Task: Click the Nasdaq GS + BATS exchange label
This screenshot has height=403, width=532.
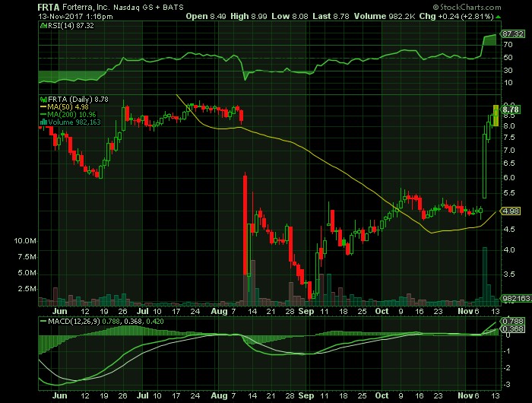Action: click(148, 7)
